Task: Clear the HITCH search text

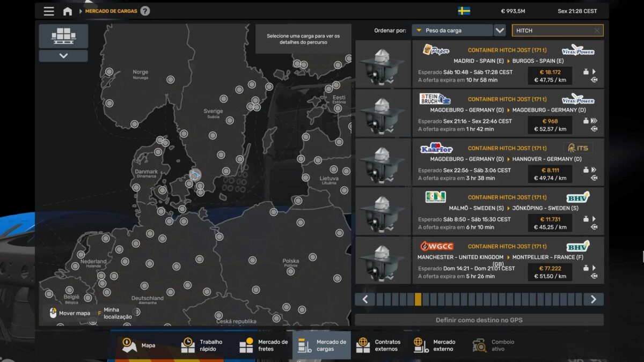Action: click(597, 31)
